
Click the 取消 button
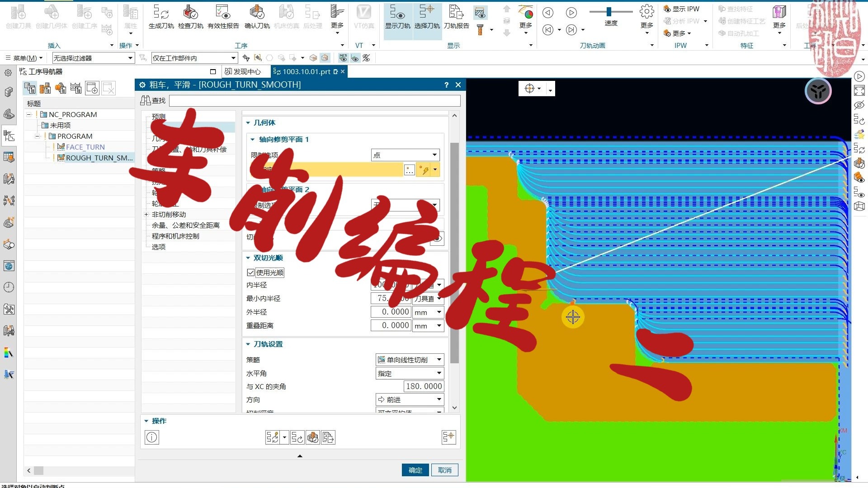[444, 470]
